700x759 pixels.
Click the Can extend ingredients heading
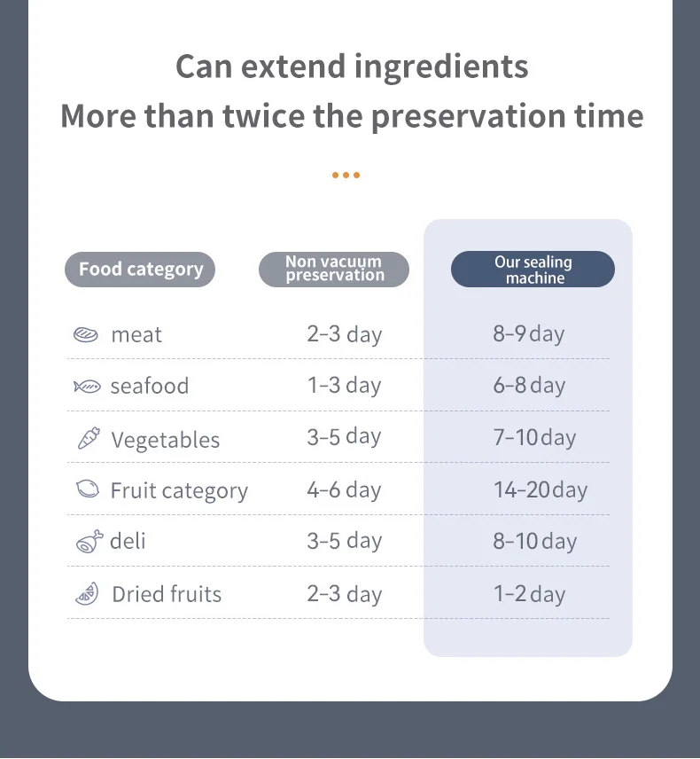(352, 67)
